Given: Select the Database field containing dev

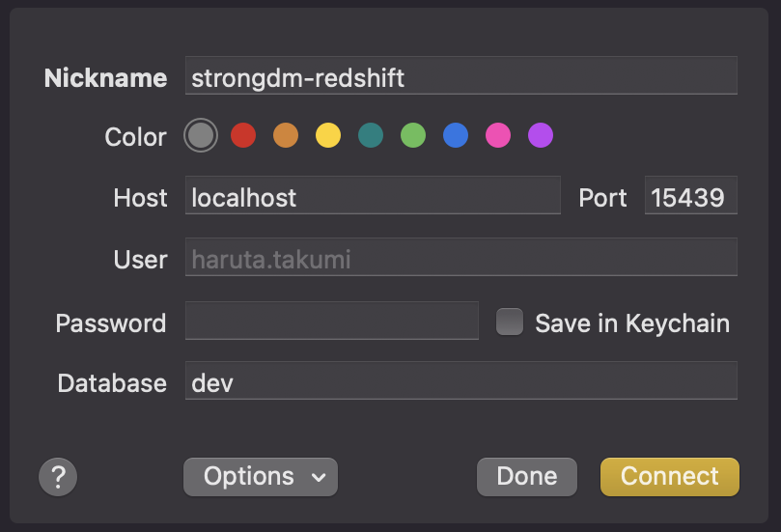Looking at the screenshot, I should click(x=461, y=380).
